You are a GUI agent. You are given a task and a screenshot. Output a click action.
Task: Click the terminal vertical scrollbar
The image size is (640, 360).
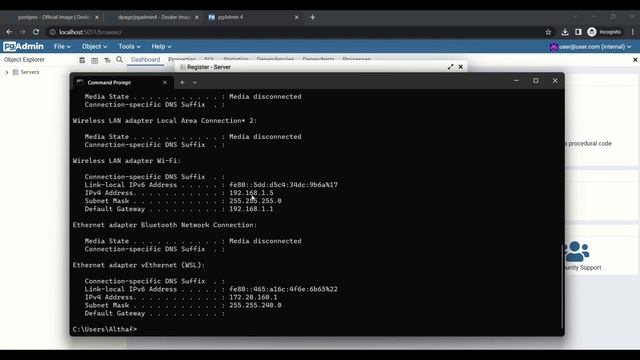click(x=562, y=286)
